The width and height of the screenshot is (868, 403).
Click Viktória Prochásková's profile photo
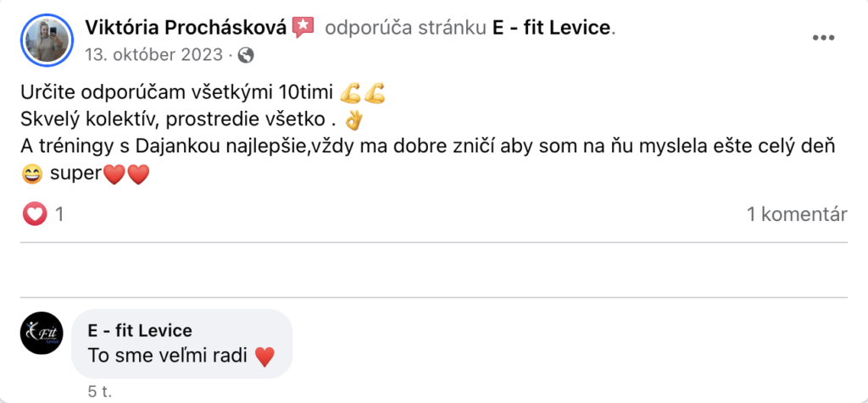(49, 41)
